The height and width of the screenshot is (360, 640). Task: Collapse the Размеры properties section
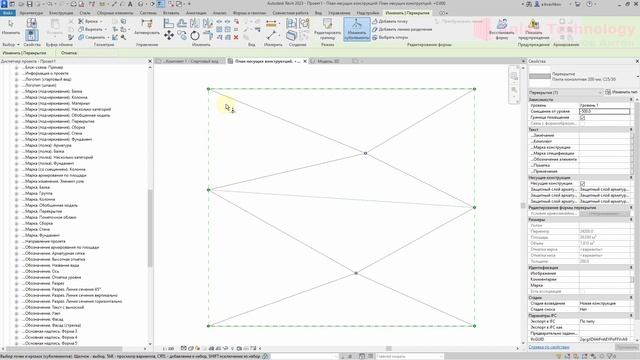pos(631,220)
